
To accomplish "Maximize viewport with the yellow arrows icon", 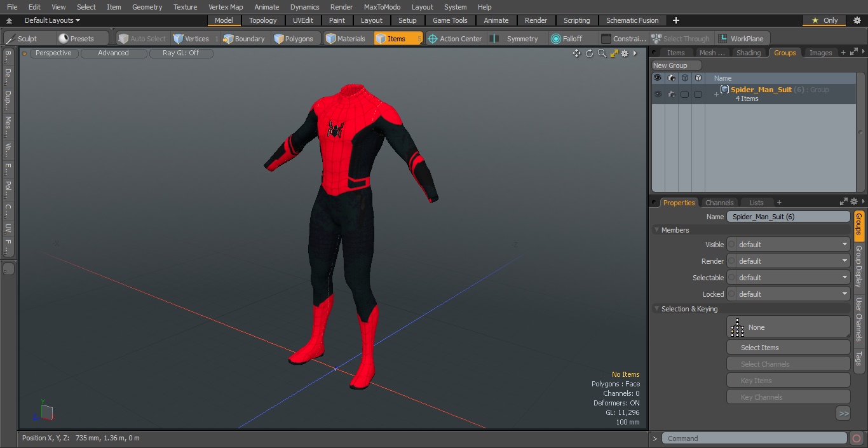I will coord(614,53).
